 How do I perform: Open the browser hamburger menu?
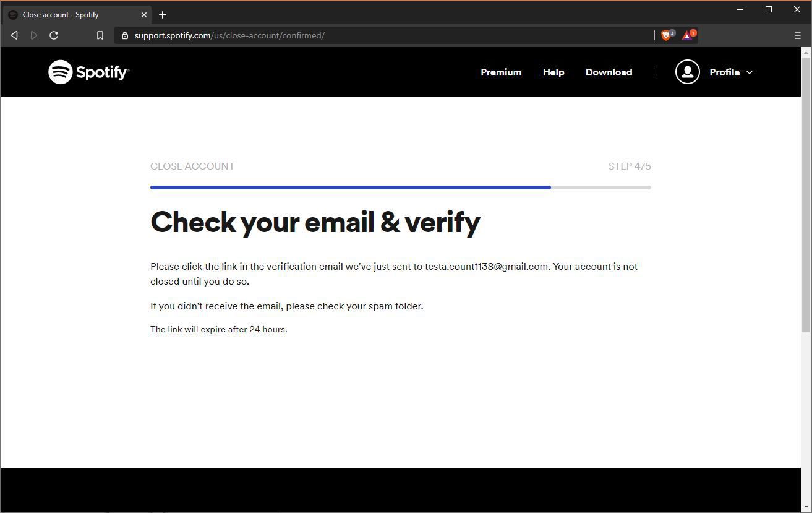click(798, 35)
